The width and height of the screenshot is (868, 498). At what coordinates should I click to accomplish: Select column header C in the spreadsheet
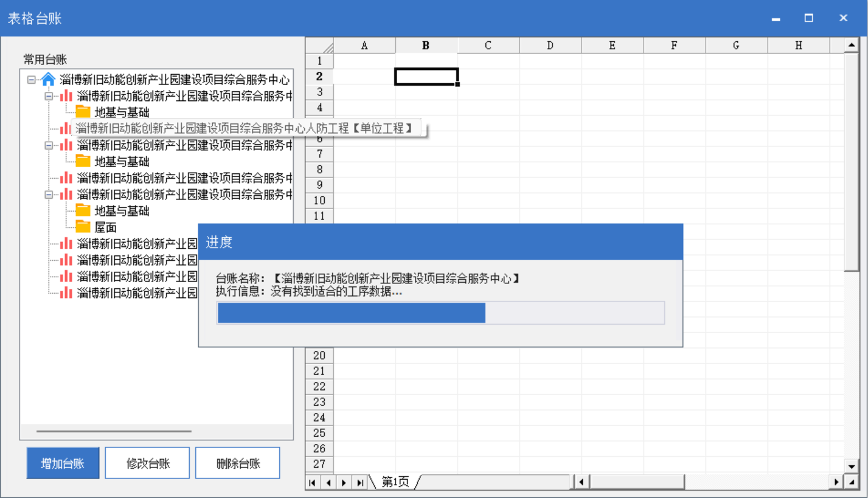coord(488,45)
